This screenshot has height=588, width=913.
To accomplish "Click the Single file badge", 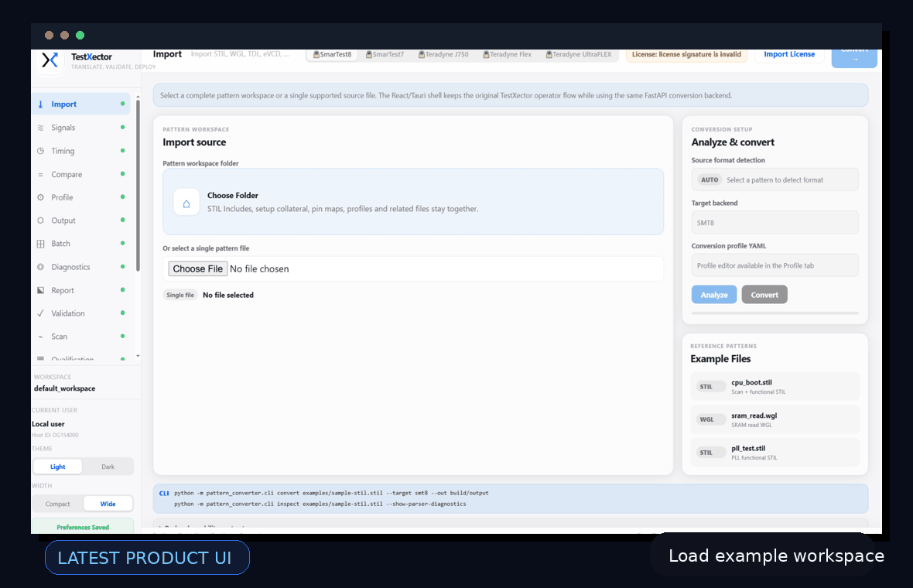I will coord(180,296).
